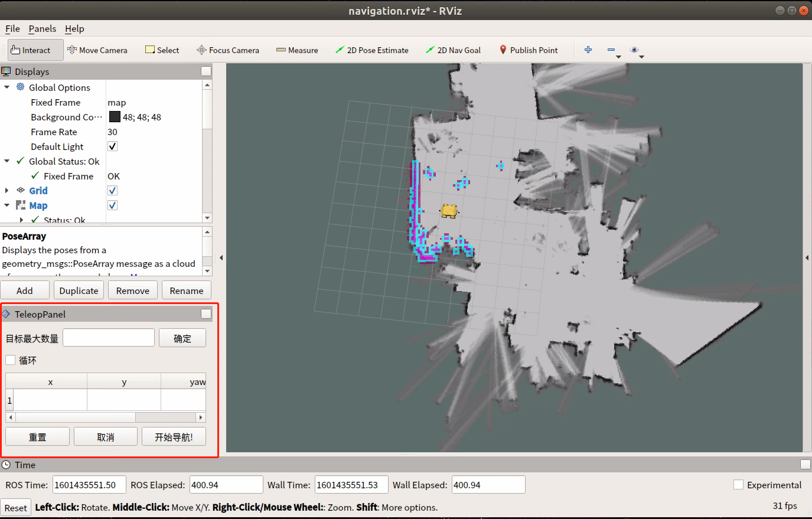Open the File menu
This screenshot has height=519, width=812.
pyautogui.click(x=12, y=28)
